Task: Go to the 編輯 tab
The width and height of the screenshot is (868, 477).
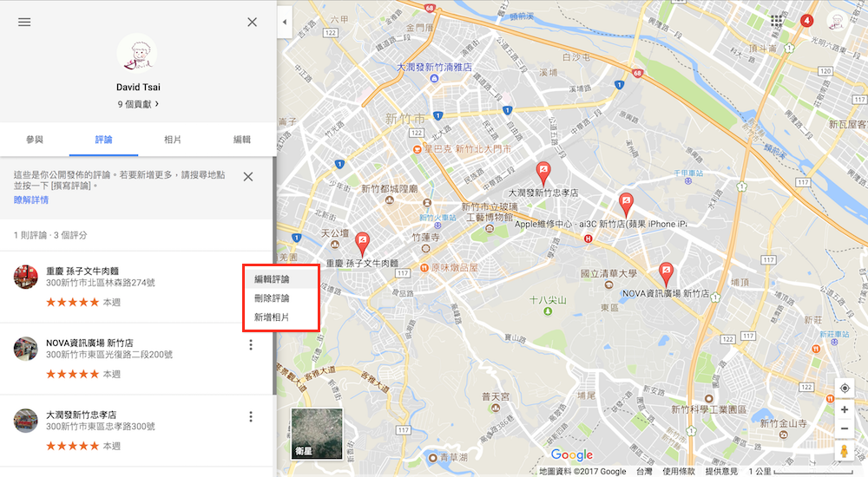Action: (x=242, y=140)
